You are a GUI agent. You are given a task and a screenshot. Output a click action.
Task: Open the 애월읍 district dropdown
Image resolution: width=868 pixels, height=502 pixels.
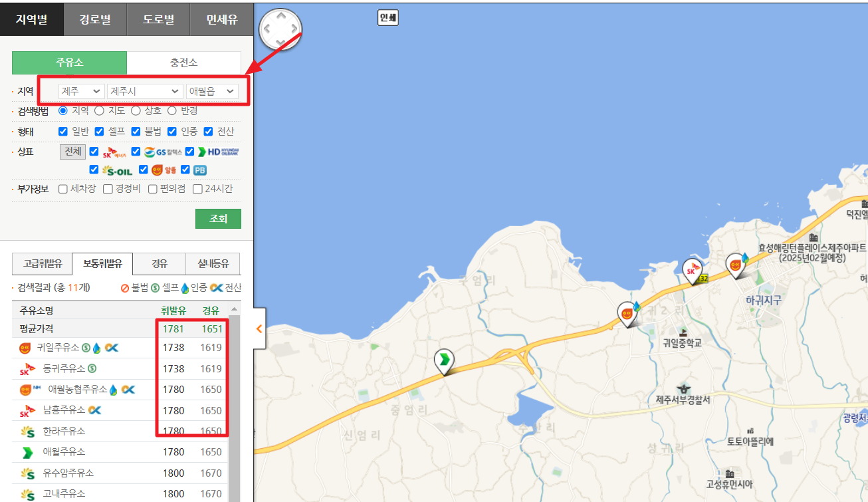(x=212, y=91)
